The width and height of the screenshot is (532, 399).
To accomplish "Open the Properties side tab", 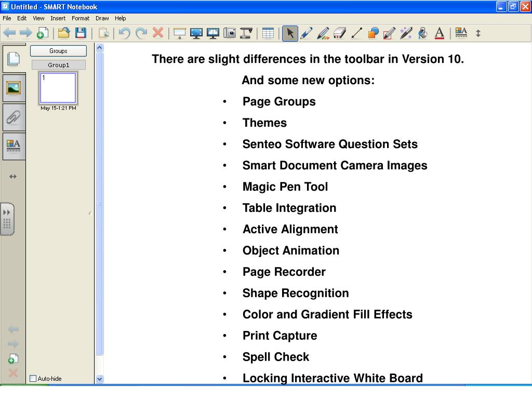I will (14, 146).
